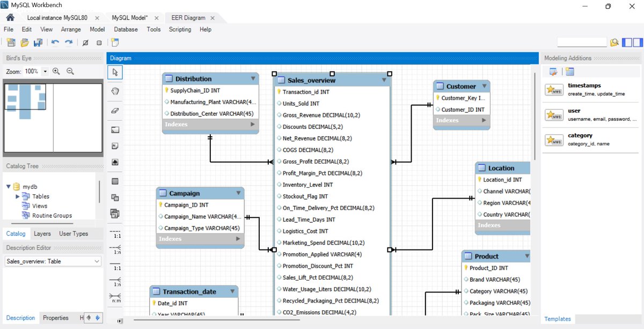Image resolution: width=644 pixels, height=329 pixels.
Task: Expand Indexes in the Customer table
Action: click(x=484, y=120)
